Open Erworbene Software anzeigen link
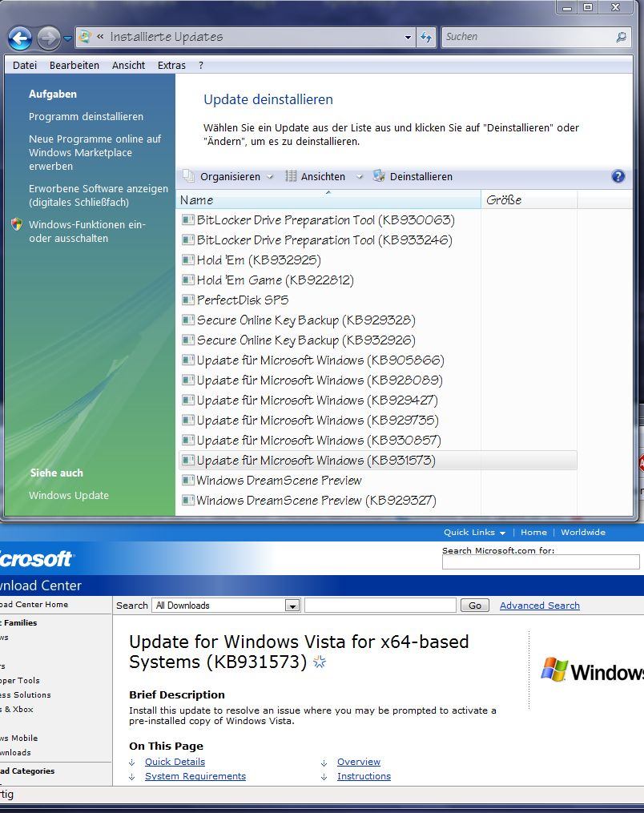This screenshot has width=644, height=813. [x=99, y=195]
